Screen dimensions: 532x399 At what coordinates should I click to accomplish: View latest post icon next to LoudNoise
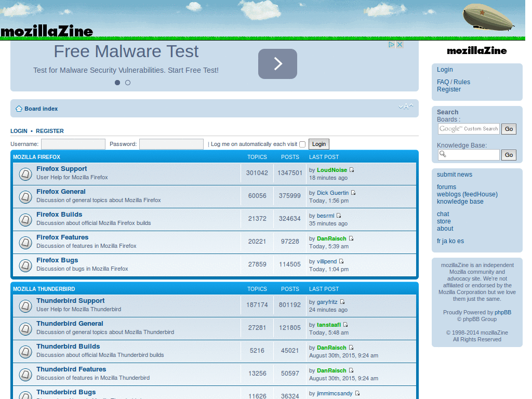pos(352,170)
